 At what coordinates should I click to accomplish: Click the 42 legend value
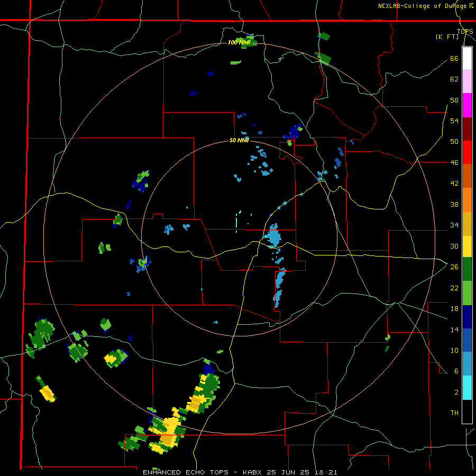454,183
